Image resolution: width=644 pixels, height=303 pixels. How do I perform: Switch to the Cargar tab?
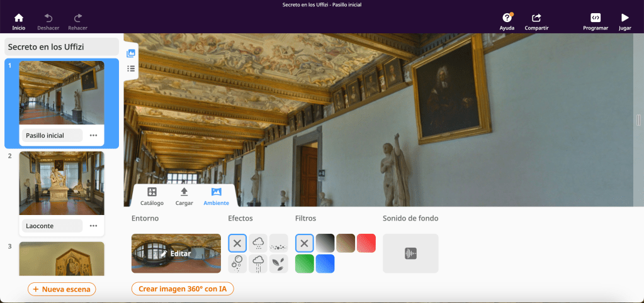pyautogui.click(x=184, y=196)
